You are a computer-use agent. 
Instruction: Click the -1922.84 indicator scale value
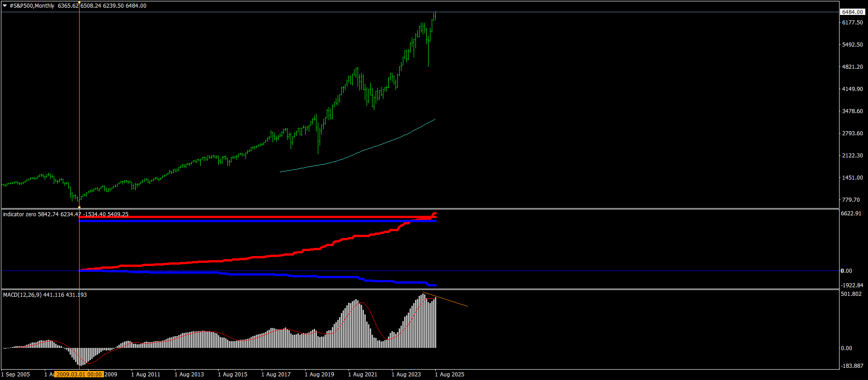coord(852,285)
